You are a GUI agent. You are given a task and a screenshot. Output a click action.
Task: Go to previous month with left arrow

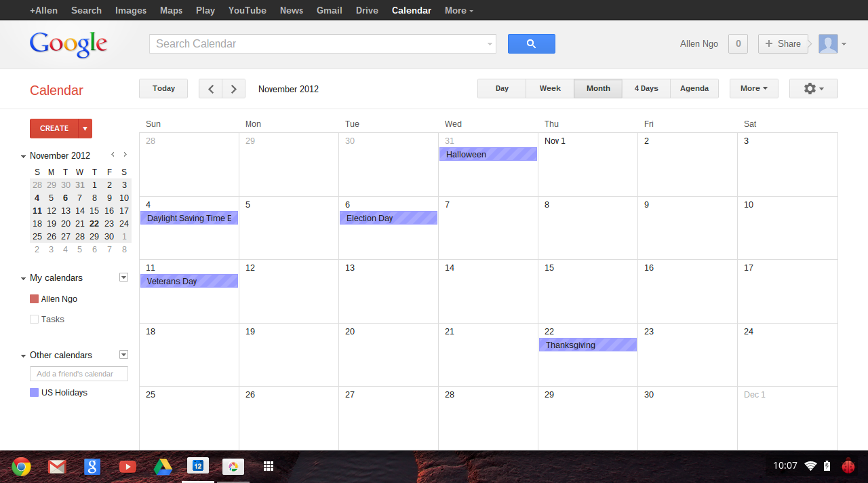pyautogui.click(x=210, y=89)
